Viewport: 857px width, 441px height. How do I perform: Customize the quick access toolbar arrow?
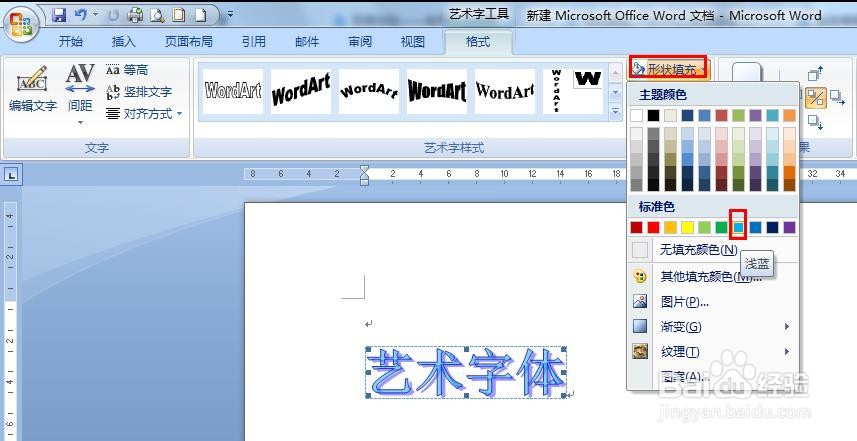[231, 15]
